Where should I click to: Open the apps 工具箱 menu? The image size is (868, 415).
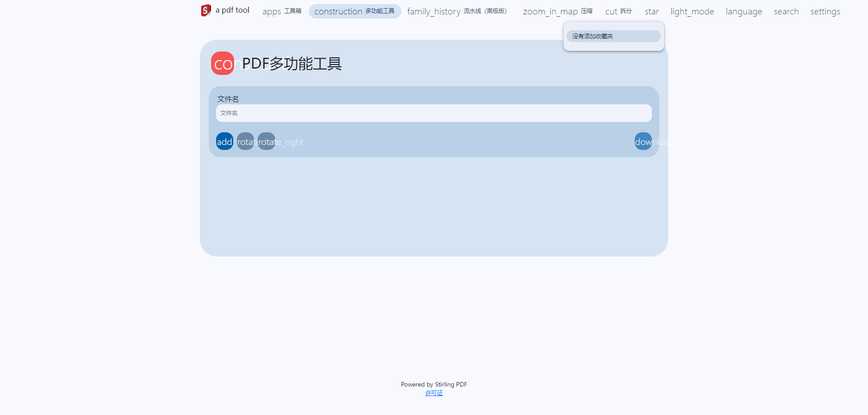(281, 11)
